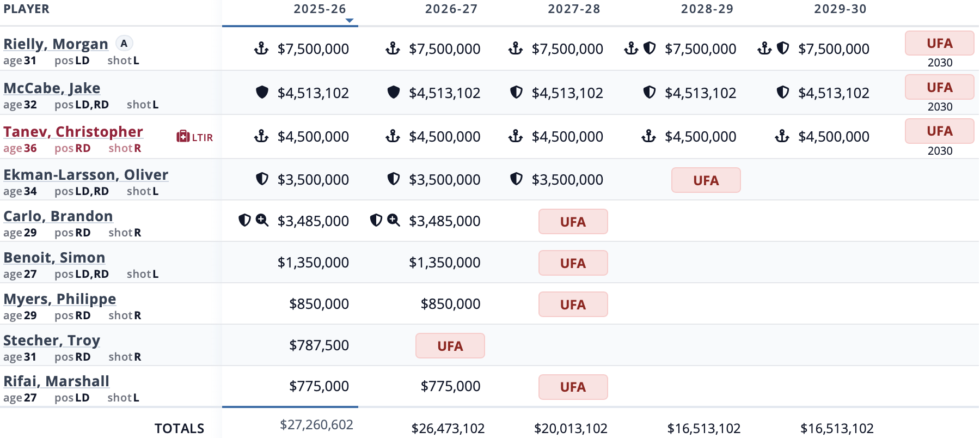Sort by the 2026-27 season column
This screenshot has height=438, width=980.
click(x=451, y=9)
